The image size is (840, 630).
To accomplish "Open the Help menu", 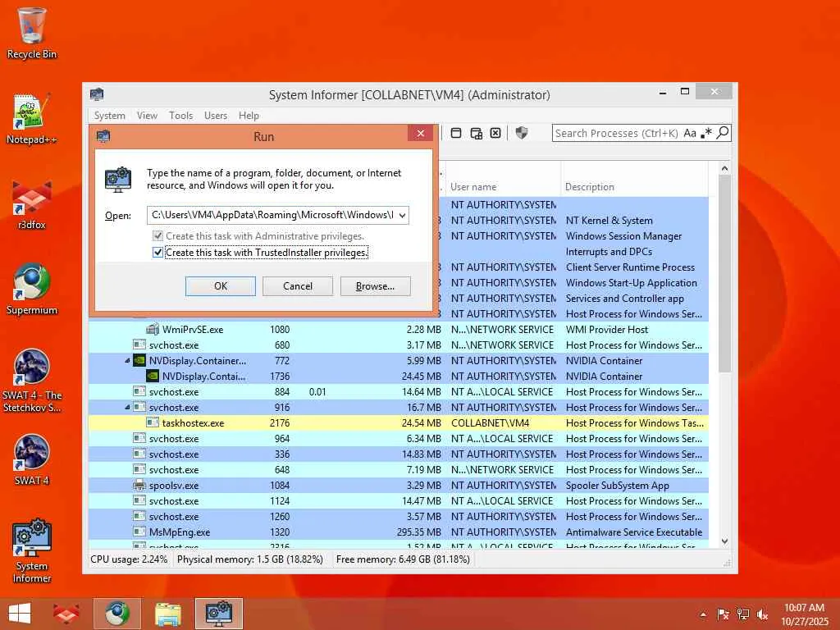I will (x=249, y=115).
